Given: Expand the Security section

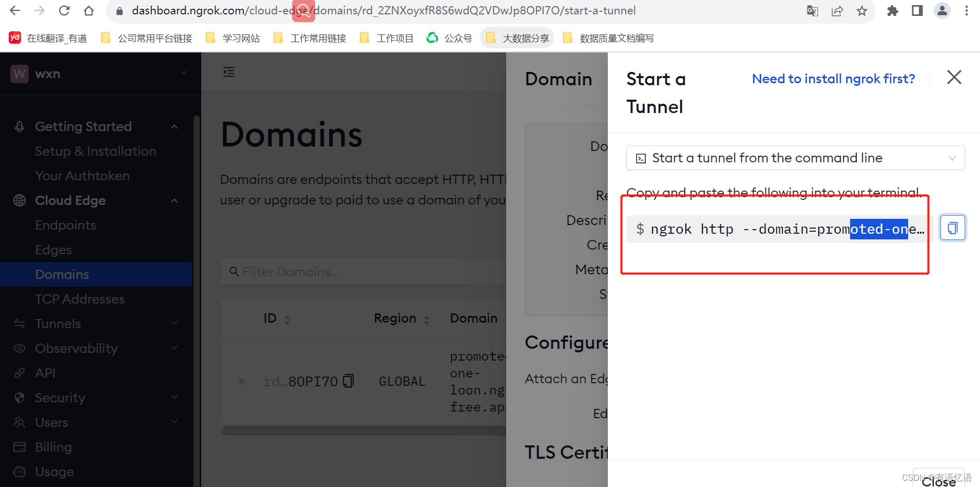Looking at the screenshot, I should (96, 398).
